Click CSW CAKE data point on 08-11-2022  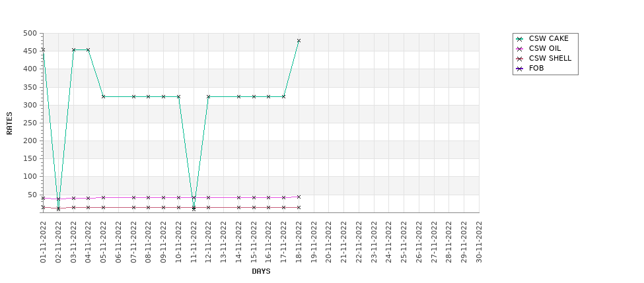pos(148,96)
